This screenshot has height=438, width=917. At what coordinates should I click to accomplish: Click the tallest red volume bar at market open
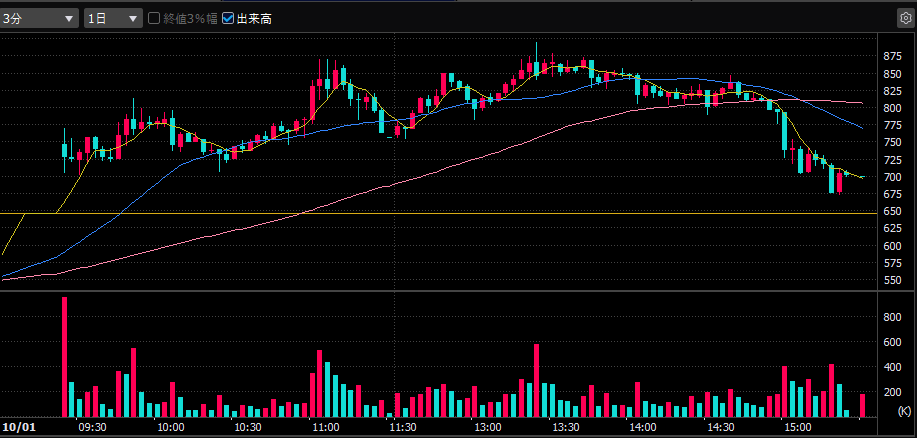tap(65, 356)
